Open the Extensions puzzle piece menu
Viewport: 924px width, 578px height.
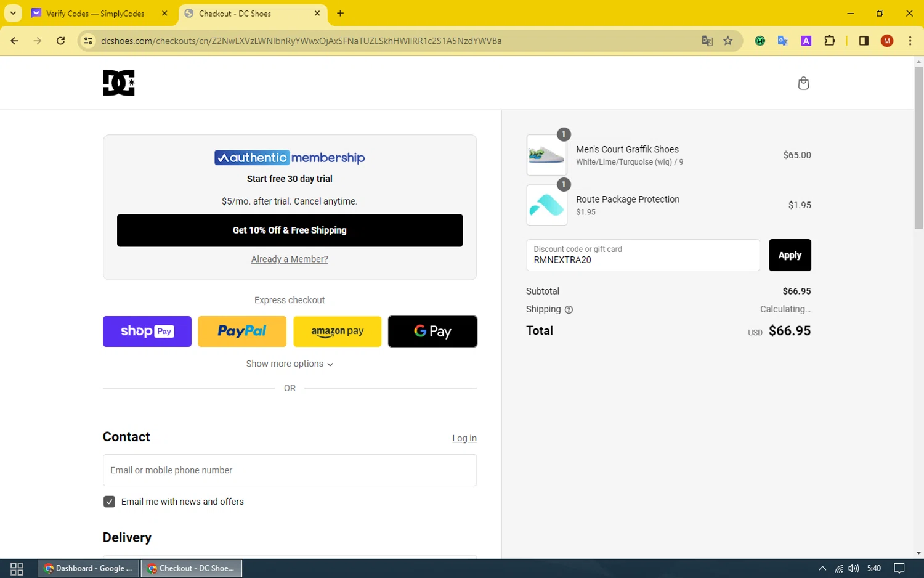829,41
